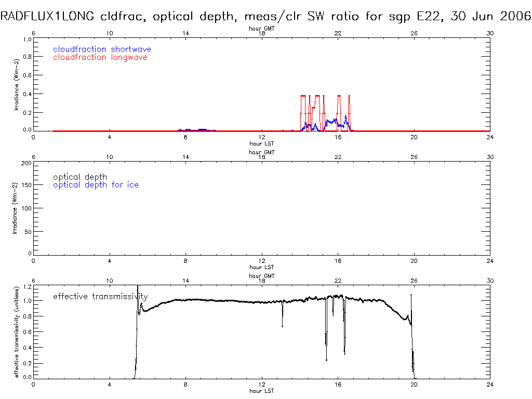Screen dimensions: 532x399
Task: Click the transmissivity dip near LST hour 13
Action: coord(282,317)
